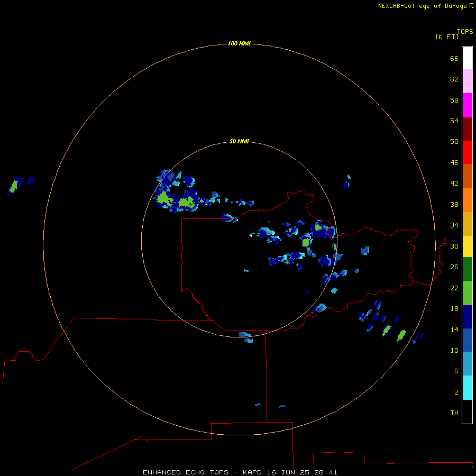Click the medium blue legend swatch

tap(467, 340)
